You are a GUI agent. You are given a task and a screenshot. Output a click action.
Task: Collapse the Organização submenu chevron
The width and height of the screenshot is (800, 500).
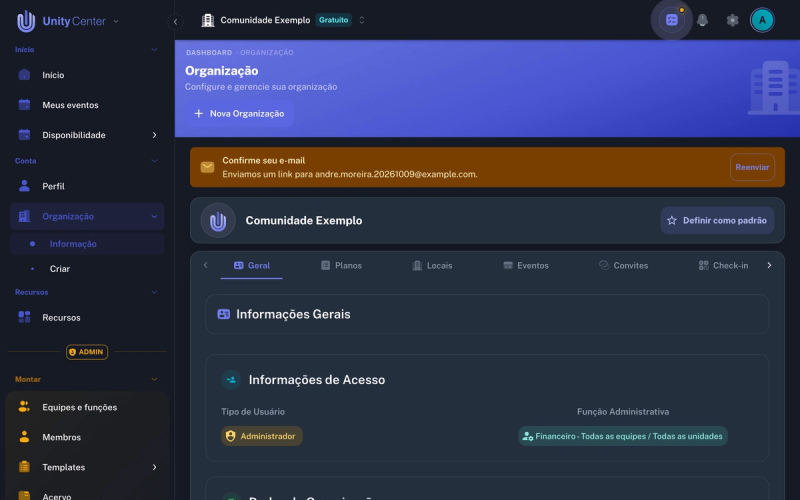coord(154,216)
